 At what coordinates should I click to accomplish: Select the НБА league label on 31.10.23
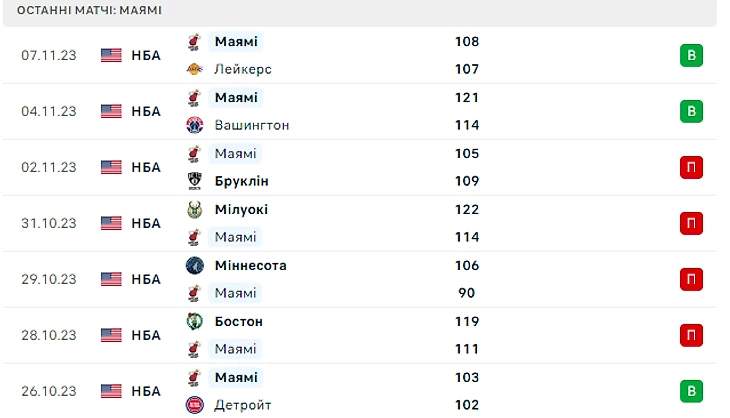click(x=146, y=223)
